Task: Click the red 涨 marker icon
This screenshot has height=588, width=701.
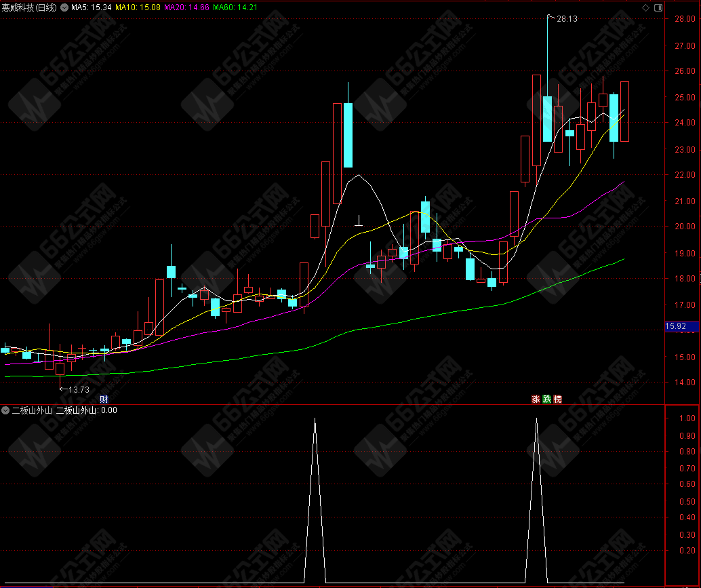Action: pyautogui.click(x=536, y=399)
